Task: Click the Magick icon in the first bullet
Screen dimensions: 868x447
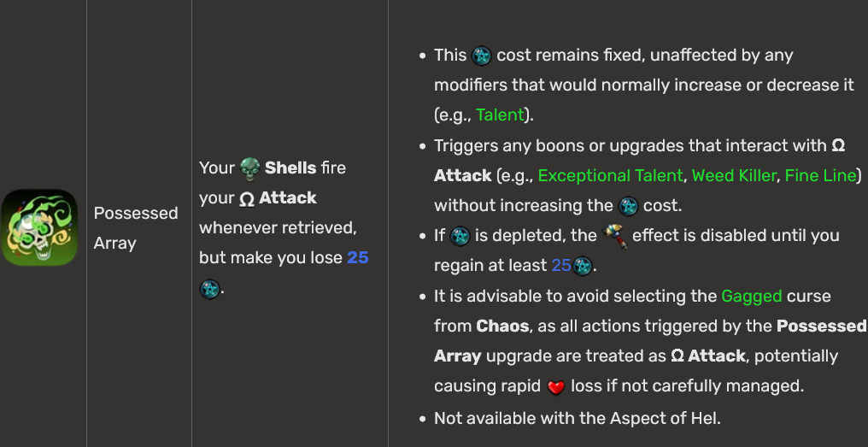Action: tap(482, 56)
